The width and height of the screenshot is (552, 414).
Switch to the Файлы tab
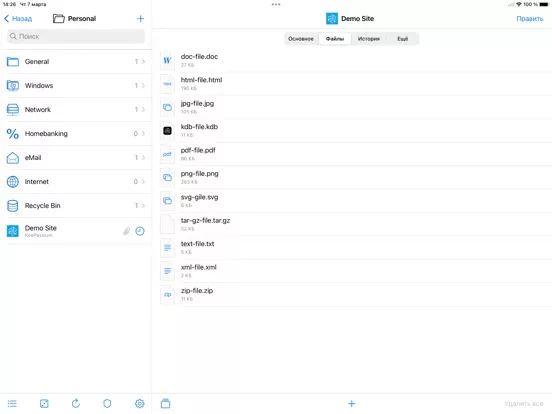[x=335, y=39]
